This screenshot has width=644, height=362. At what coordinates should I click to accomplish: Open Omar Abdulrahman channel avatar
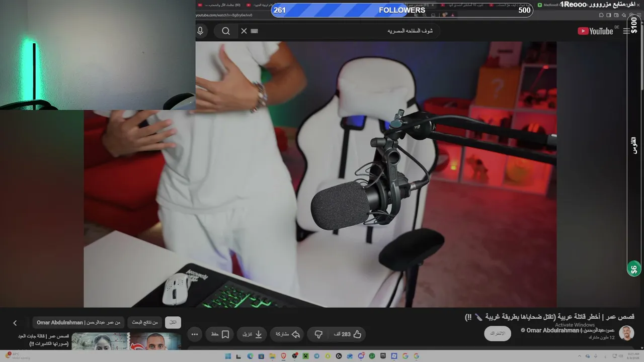[x=626, y=333]
